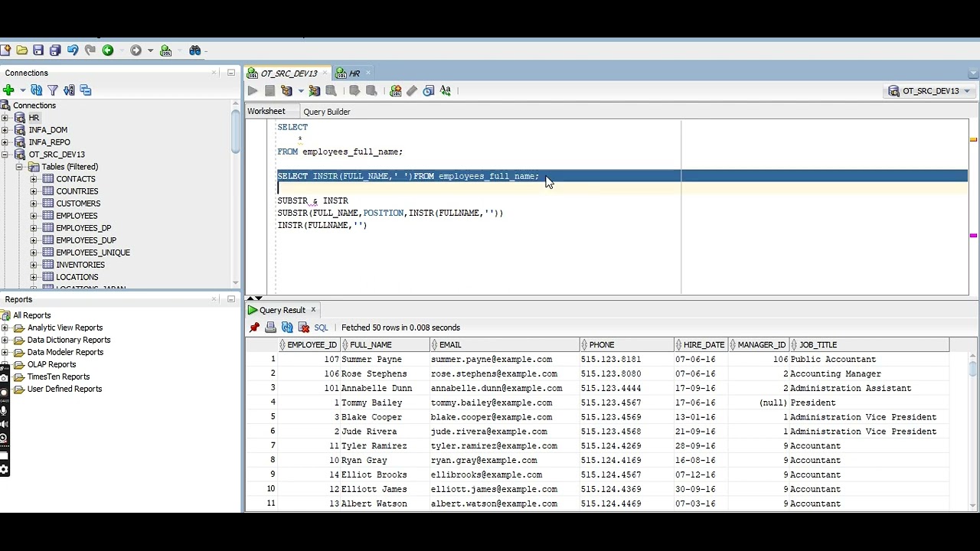980x551 pixels.
Task: Collapse the OT_SRC_DEV13 connection node
Action: pyautogui.click(x=5, y=155)
